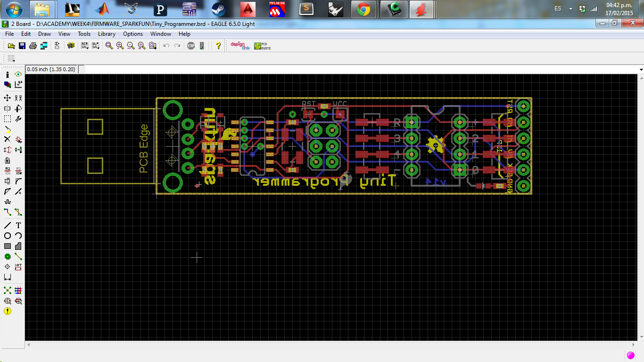Select the Delete X tool

click(8, 140)
